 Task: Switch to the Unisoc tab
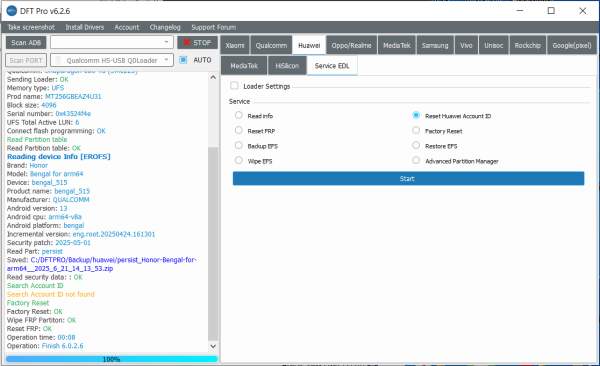(x=494, y=45)
